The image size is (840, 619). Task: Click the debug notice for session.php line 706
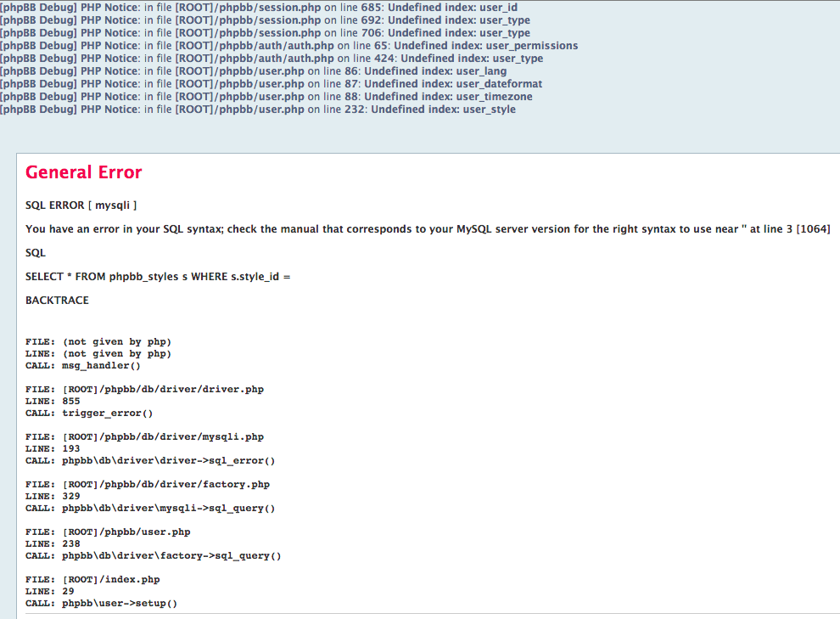click(266, 33)
